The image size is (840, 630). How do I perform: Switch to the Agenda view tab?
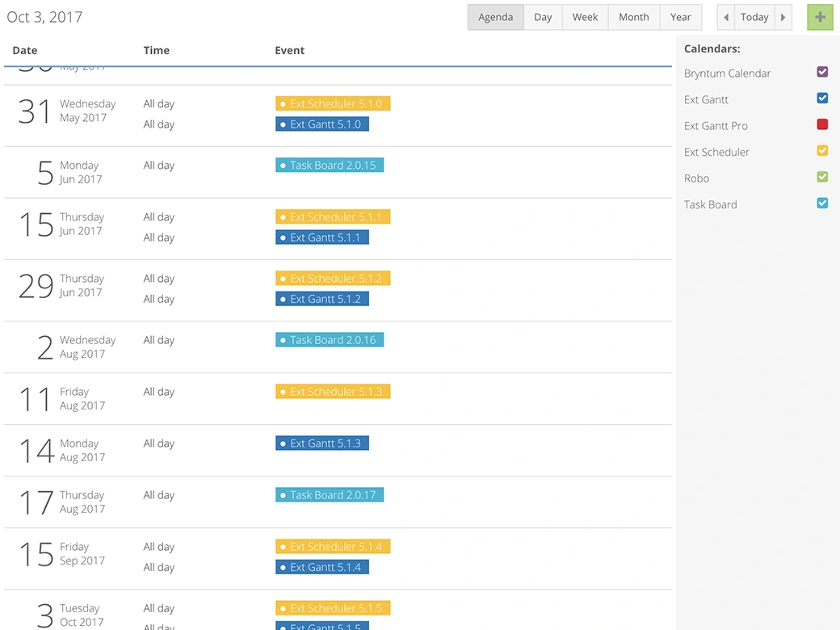pyautogui.click(x=496, y=17)
